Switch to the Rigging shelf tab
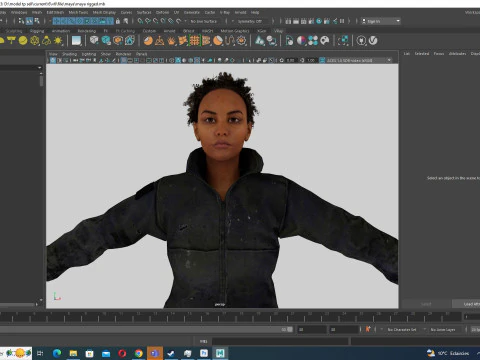The height and width of the screenshot is (360, 480). (37, 31)
